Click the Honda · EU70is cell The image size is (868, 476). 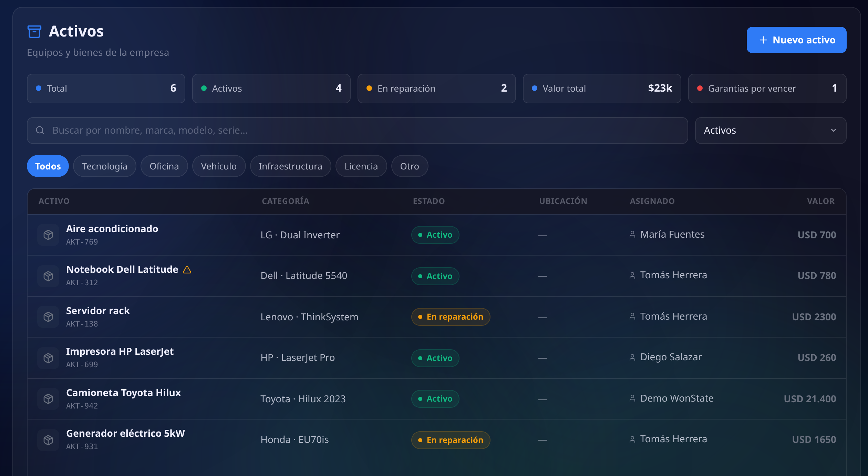click(x=295, y=439)
